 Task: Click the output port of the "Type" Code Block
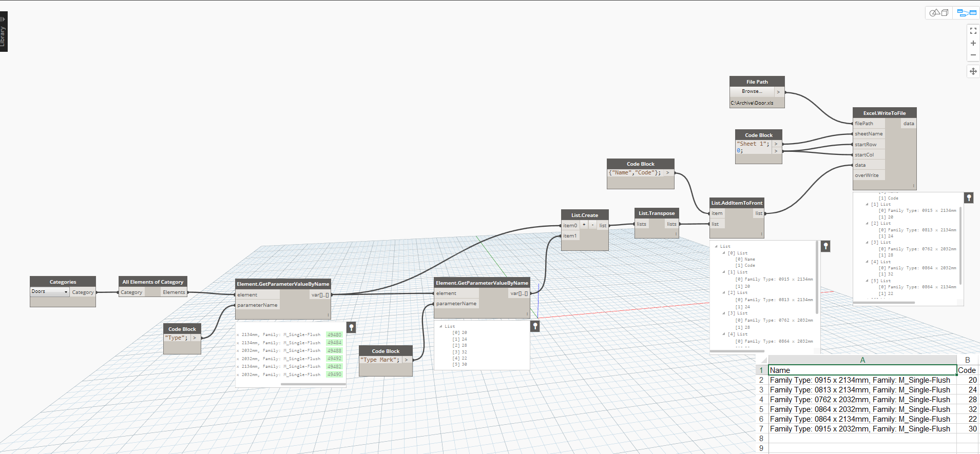(x=195, y=338)
